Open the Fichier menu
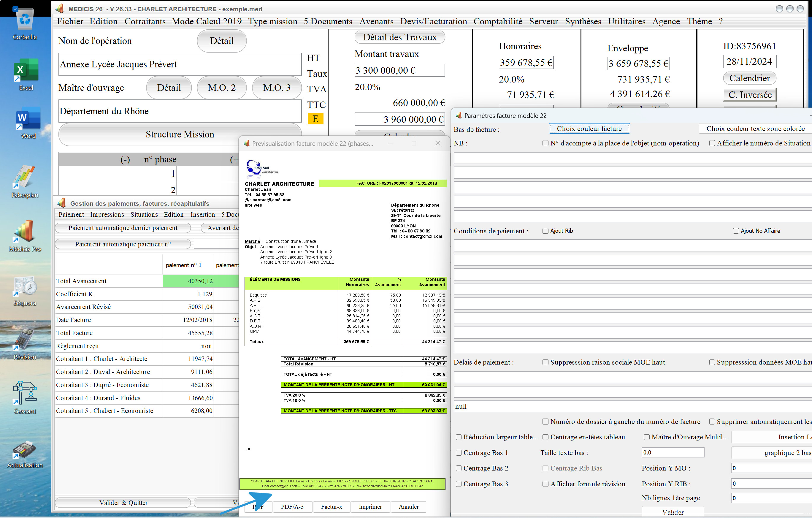Viewport: 812px width, 518px height. [x=70, y=22]
